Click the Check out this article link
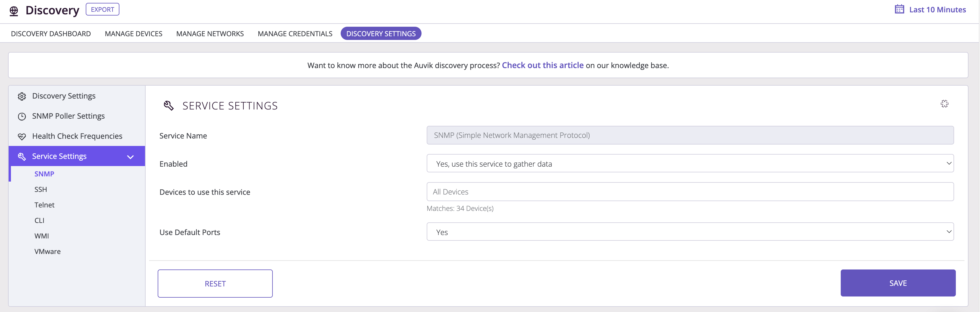This screenshot has width=980, height=312. (x=543, y=65)
